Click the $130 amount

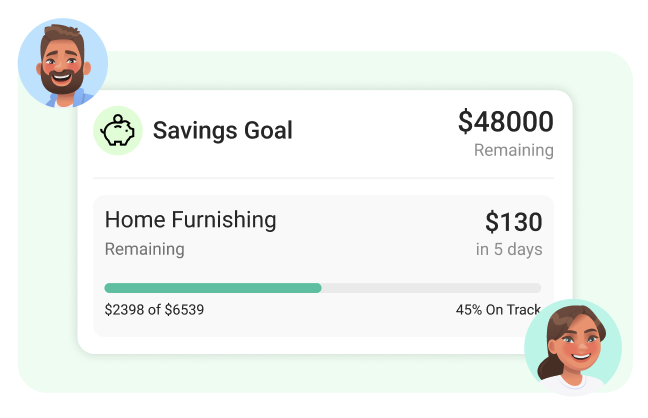tap(513, 222)
